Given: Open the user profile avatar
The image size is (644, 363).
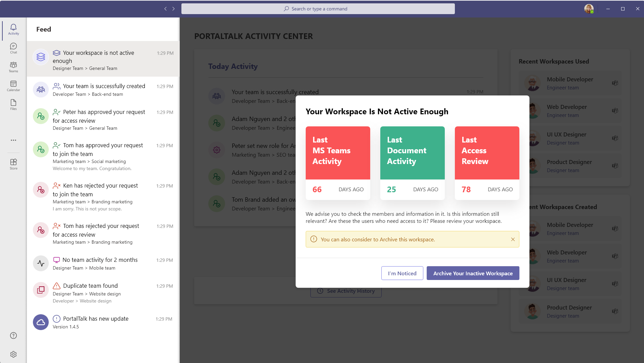Looking at the screenshot, I should 589,9.
